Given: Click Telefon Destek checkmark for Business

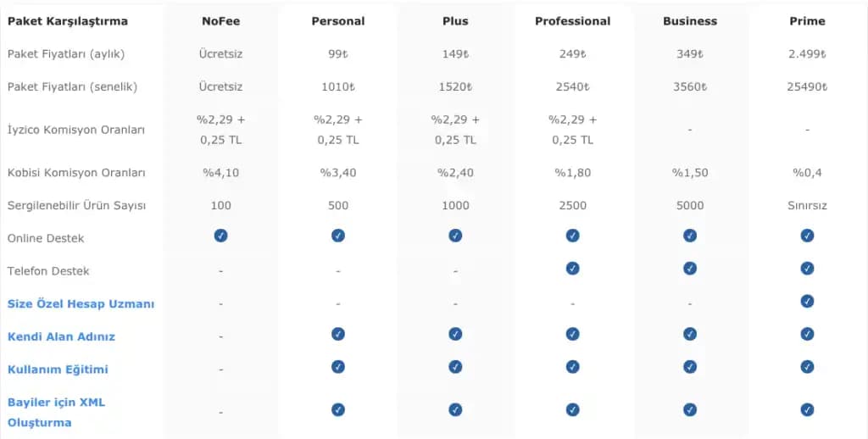Looking at the screenshot, I should coord(689,269).
